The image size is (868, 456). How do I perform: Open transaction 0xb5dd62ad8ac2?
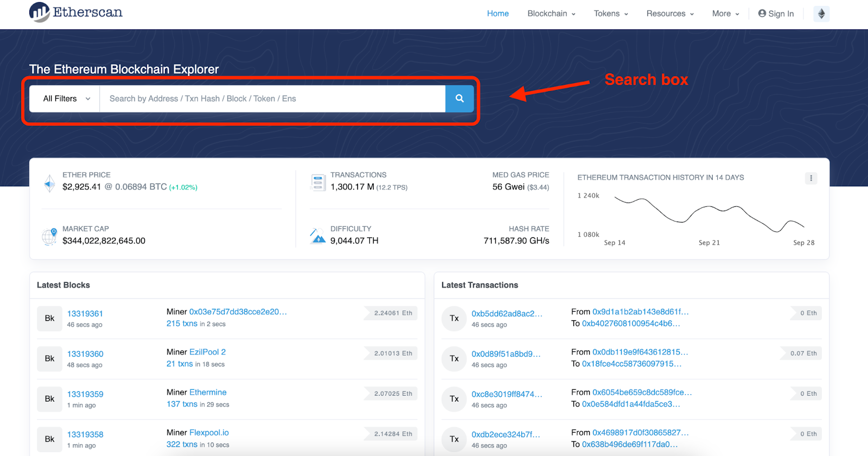(507, 314)
